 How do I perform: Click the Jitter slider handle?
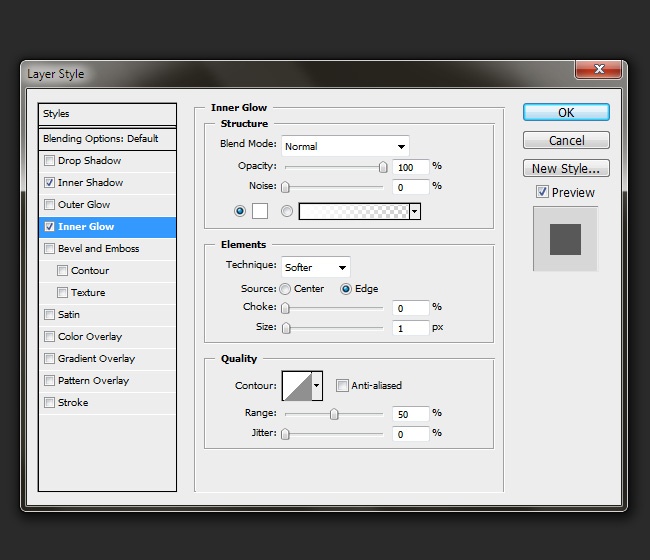click(285, 434)
